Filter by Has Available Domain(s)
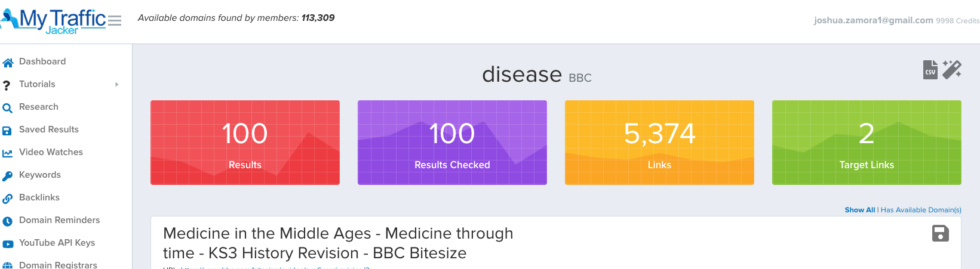The height and width of the screenshot is (269, 980). (921, 210)
